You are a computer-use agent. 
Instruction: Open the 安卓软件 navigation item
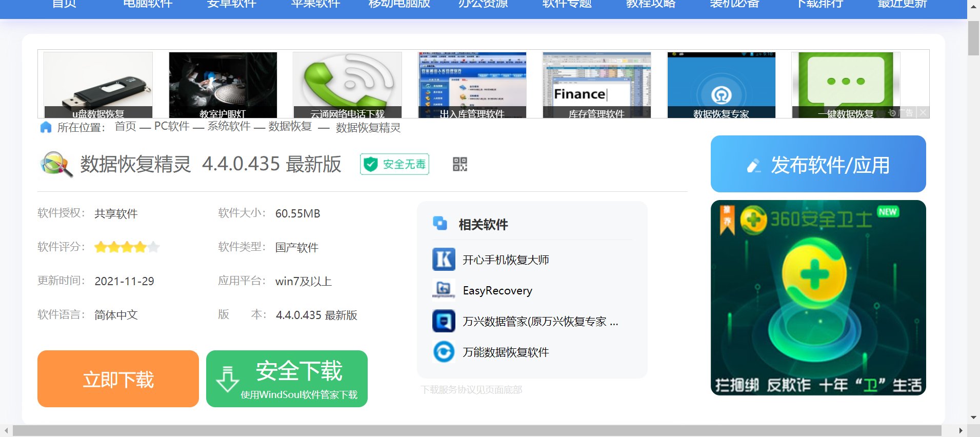click(232, 4)
